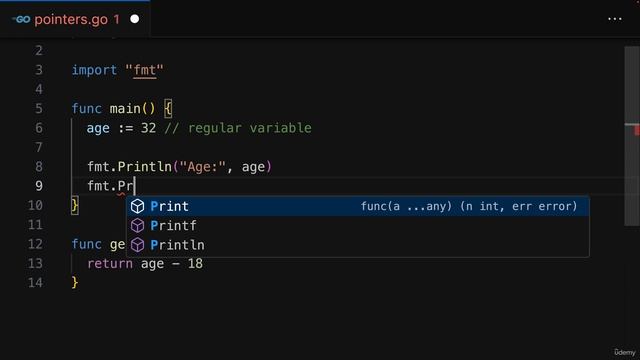
Task: Open the pointers.go editor tab
Action: (76, 19)
